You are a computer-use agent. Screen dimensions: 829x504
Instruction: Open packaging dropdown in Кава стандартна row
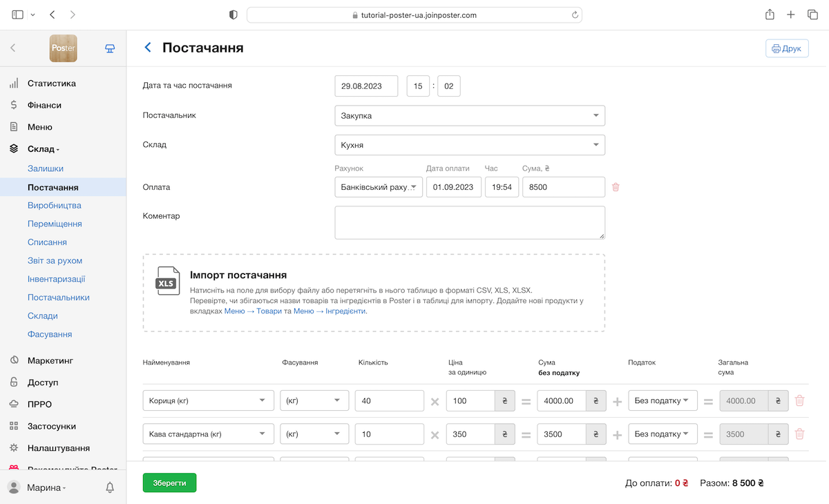click(314, 434)
